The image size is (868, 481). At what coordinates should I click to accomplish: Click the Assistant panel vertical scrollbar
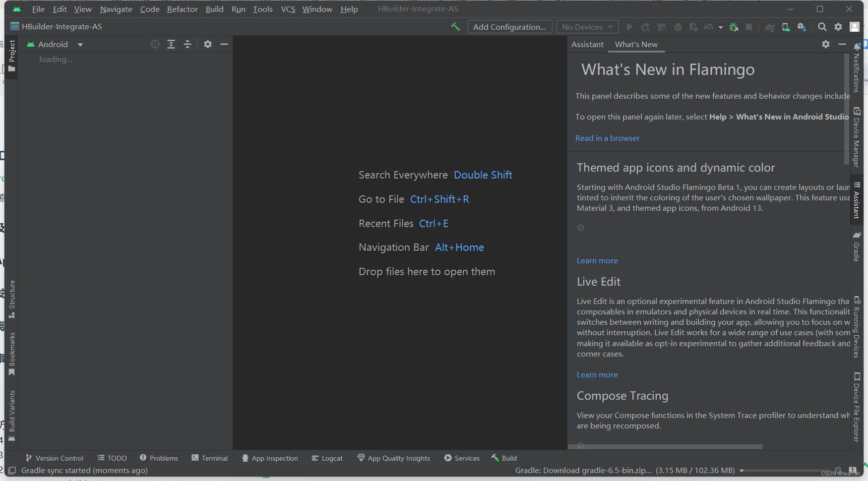click(x=847, y=109)
